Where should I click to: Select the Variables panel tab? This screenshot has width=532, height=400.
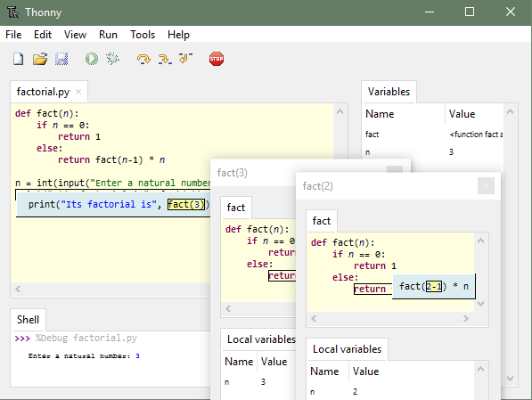coord(389,92)
